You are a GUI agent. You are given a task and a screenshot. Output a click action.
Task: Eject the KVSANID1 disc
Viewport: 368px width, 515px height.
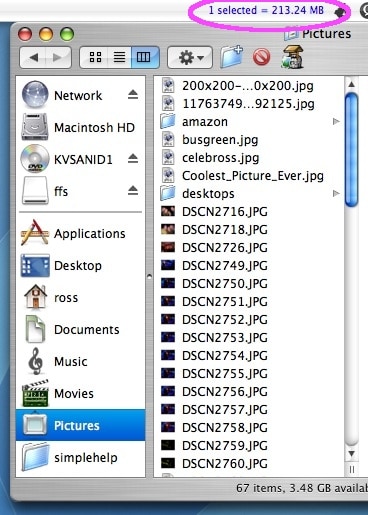pos(133,159)
